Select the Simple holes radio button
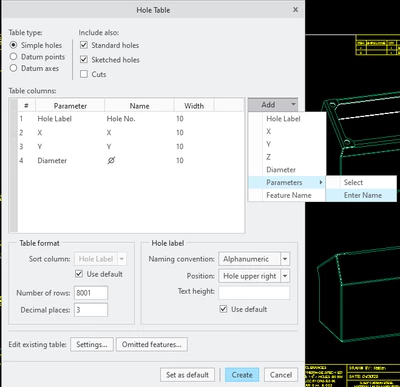This screenshot has width=400, height=387. [x=13, y=45]
